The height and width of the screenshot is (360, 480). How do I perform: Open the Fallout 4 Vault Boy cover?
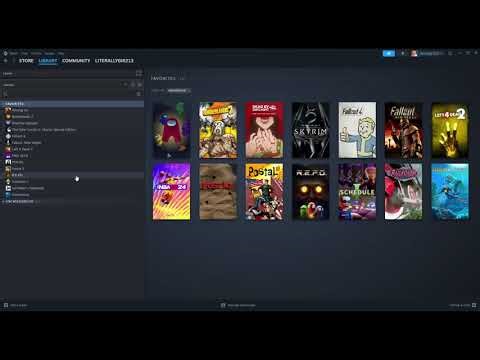(x=357, y=130)
